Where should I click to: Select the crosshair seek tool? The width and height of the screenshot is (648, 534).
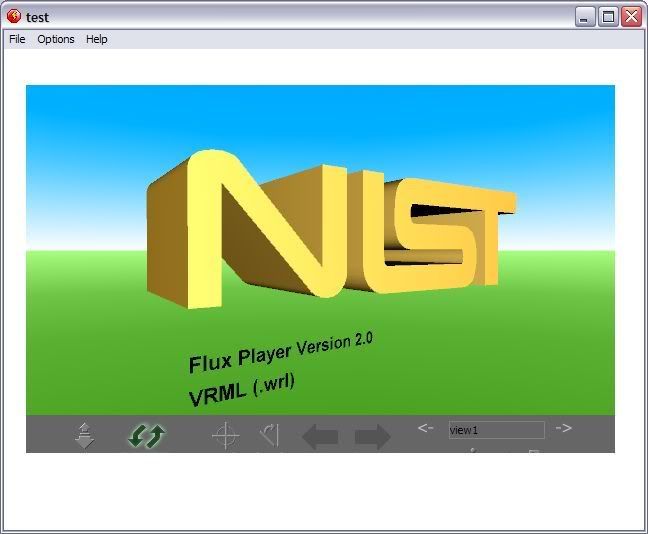coord(226,437)
